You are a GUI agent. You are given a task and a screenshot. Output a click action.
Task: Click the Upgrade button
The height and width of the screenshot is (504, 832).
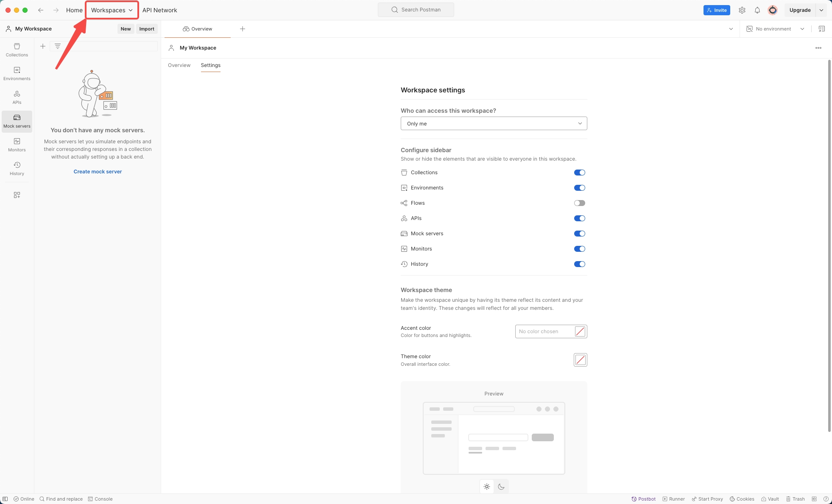tap(800, 10)
